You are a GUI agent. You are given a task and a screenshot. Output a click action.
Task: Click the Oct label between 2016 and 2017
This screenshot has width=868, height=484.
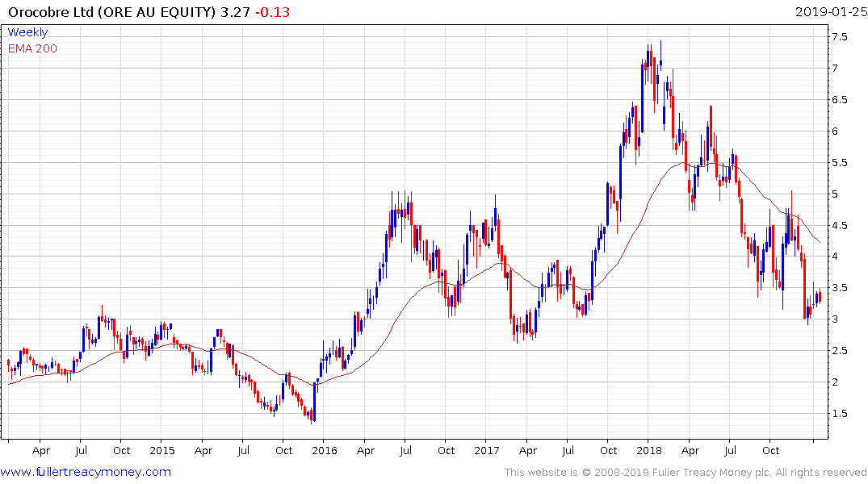pos(447,450)
